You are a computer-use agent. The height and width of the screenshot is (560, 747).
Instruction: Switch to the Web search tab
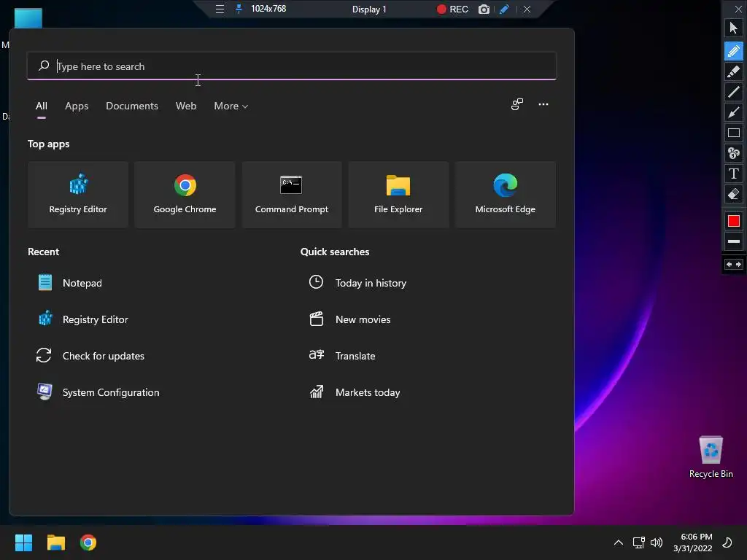pos(186,106)
